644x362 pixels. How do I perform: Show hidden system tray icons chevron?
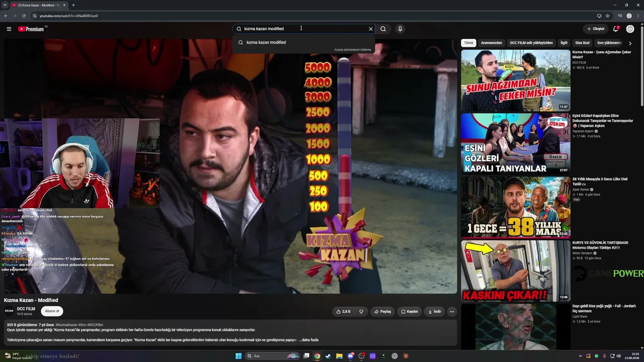[580, 356]
